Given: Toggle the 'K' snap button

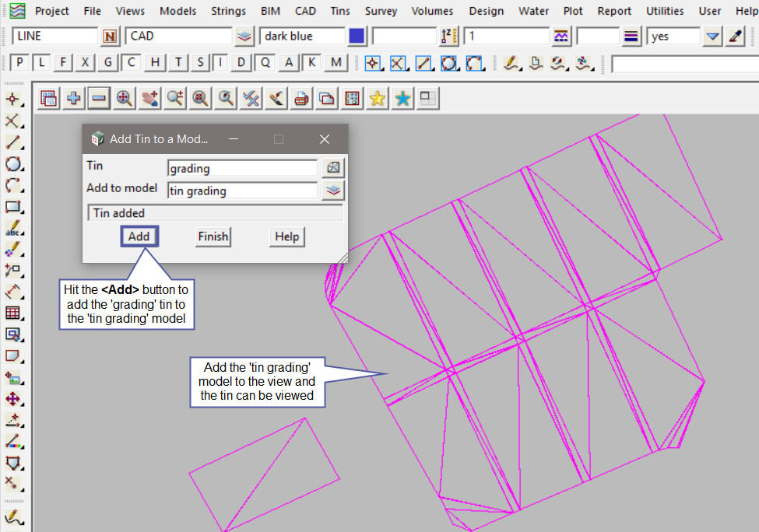Looking at the screenshot, I should tap(311, 63).
